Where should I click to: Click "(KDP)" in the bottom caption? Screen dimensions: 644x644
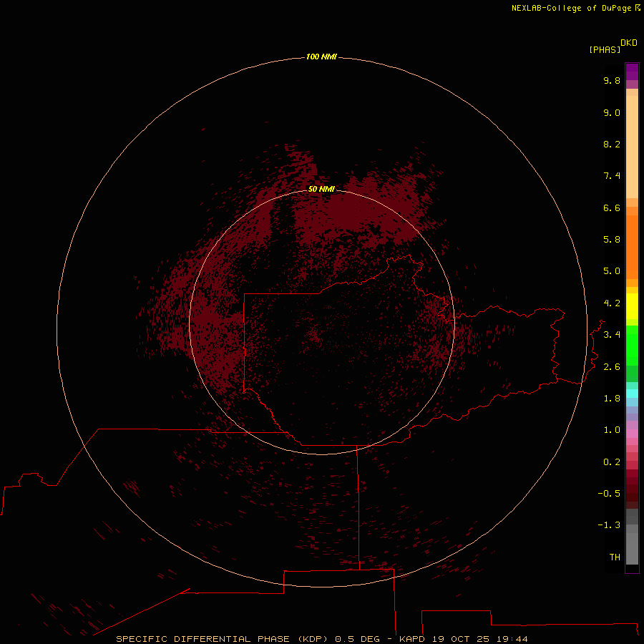pyautogui.click(x=313, y=639)
